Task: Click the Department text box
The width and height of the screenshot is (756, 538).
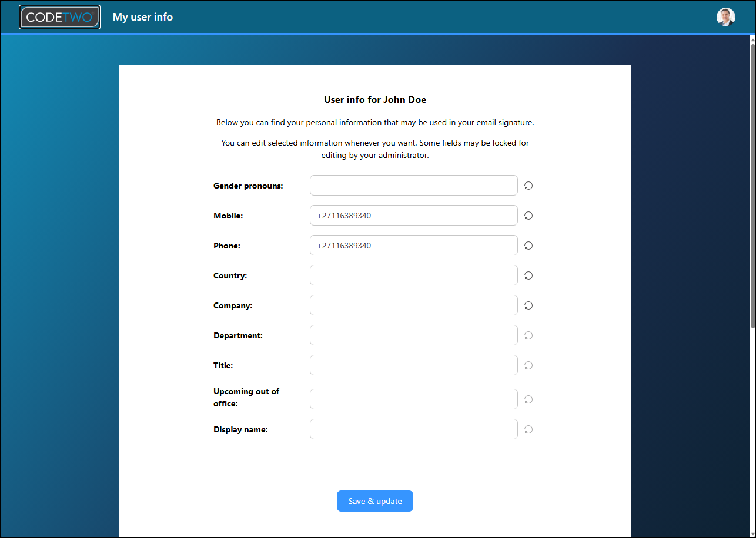Action: [x=413, y=335]
